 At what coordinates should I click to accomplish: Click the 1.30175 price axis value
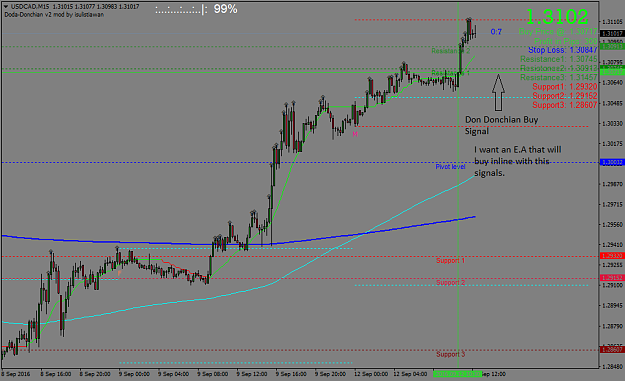coord(613,143)
